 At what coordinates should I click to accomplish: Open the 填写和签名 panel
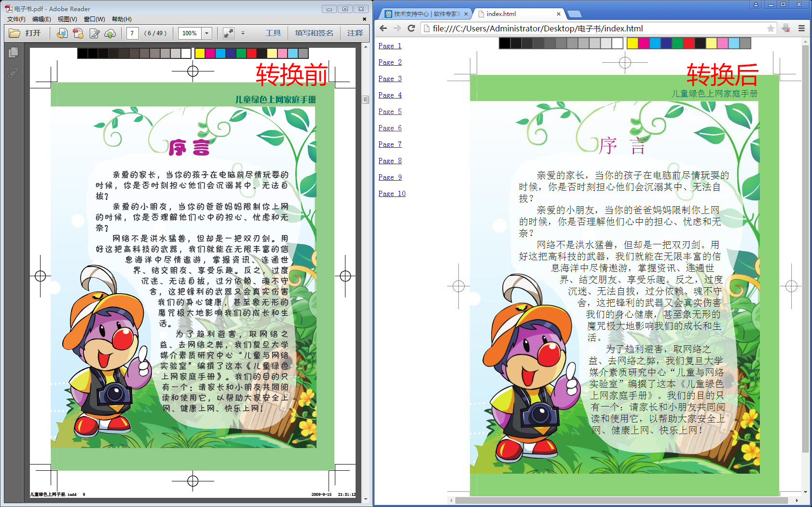coord(314,33)
